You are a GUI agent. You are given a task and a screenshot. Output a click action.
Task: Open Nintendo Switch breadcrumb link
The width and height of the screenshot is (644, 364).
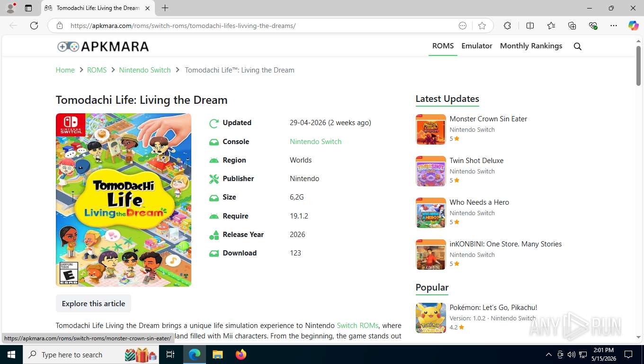145,70
